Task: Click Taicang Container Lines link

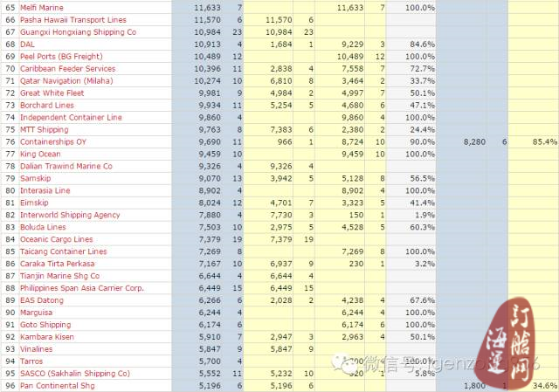Action: (x=64, y=251)
